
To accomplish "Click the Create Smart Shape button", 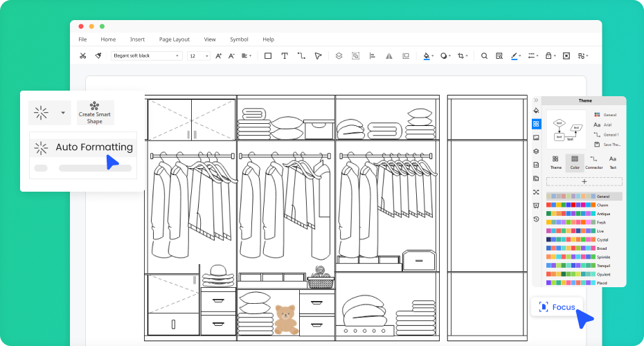I will (95, 113).
